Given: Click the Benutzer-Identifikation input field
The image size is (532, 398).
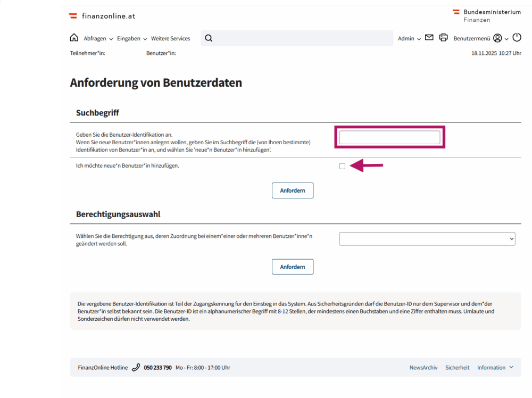Looking at the screenshot, I should (x=389, y=137).
